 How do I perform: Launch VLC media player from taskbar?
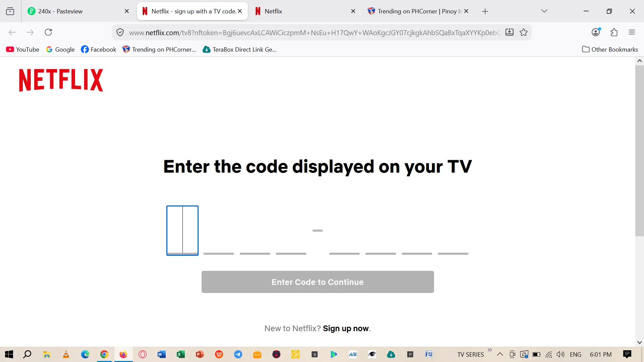click(x=66, y=354)
